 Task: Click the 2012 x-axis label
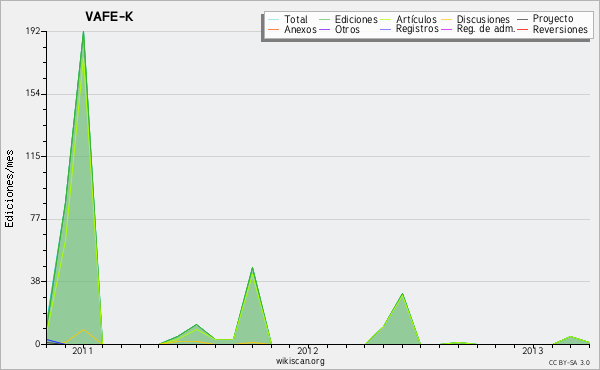(x=308, y=350)
